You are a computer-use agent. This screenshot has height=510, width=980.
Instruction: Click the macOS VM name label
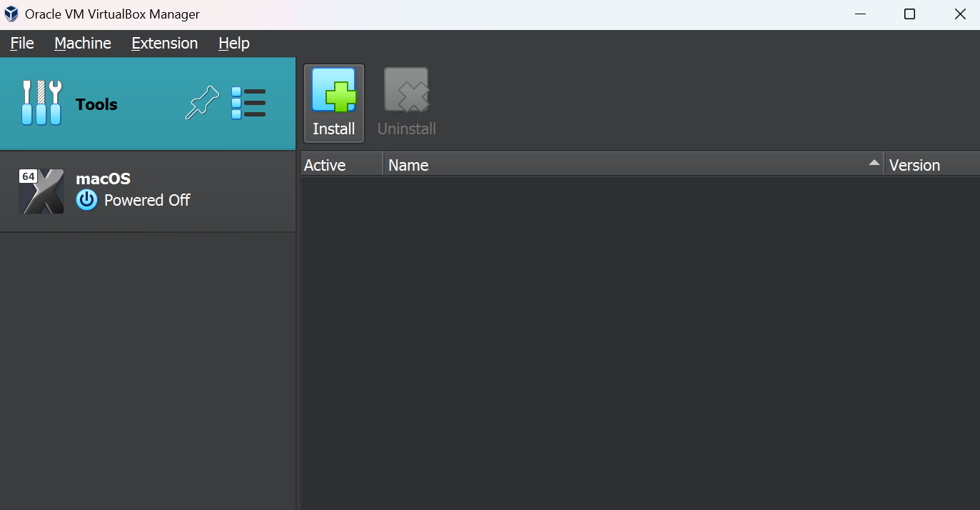(x=103, y=179)
